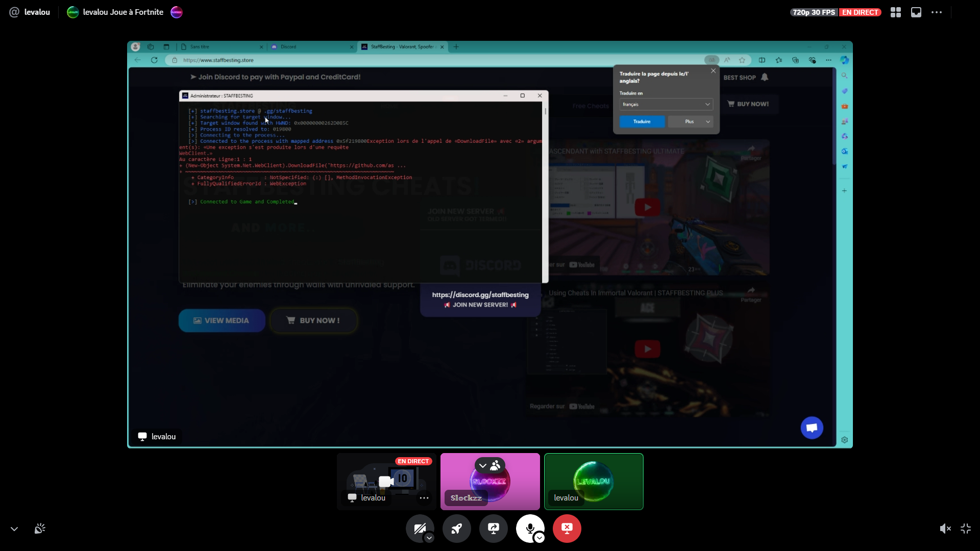
Task: Exit full screen mode in Discord
Action: pyautogui.click(x=966, y=529)
